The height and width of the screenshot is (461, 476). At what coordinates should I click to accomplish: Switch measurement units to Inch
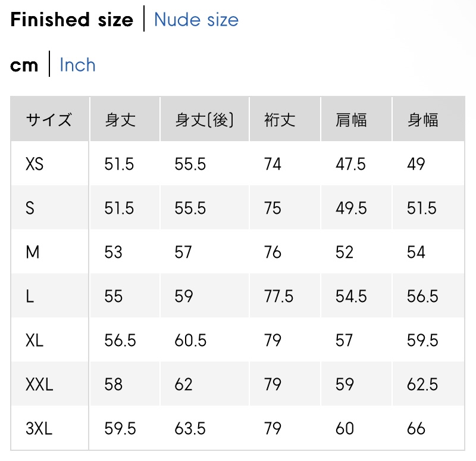click(77, 65)
